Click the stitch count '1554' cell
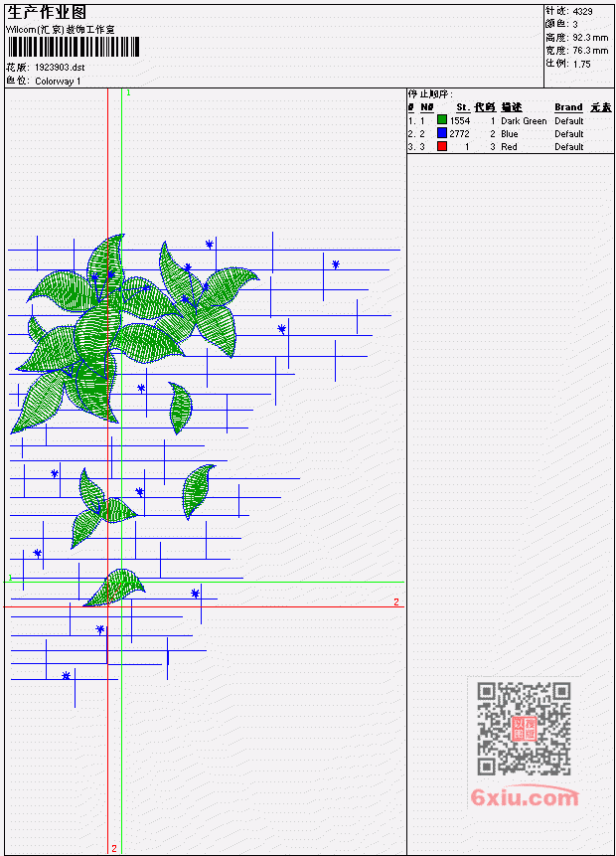The width and height of the screenshot is (616, 856). pyautogui.click(x=460, y=120)
